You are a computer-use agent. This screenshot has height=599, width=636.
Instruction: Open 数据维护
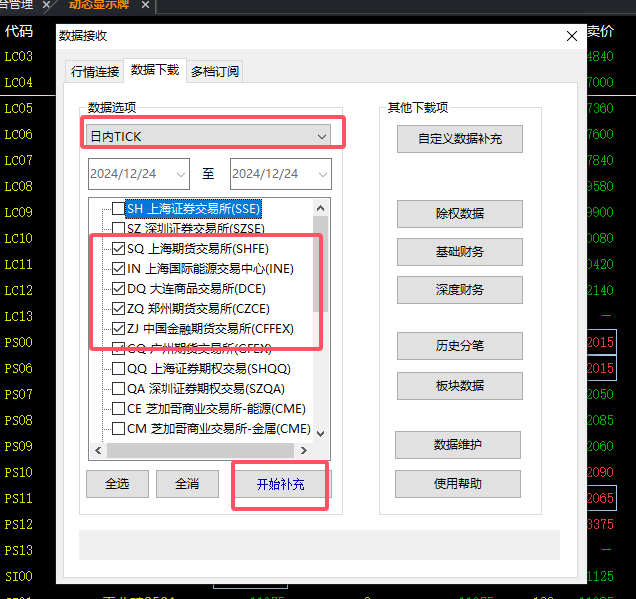[x=458, y=444]
